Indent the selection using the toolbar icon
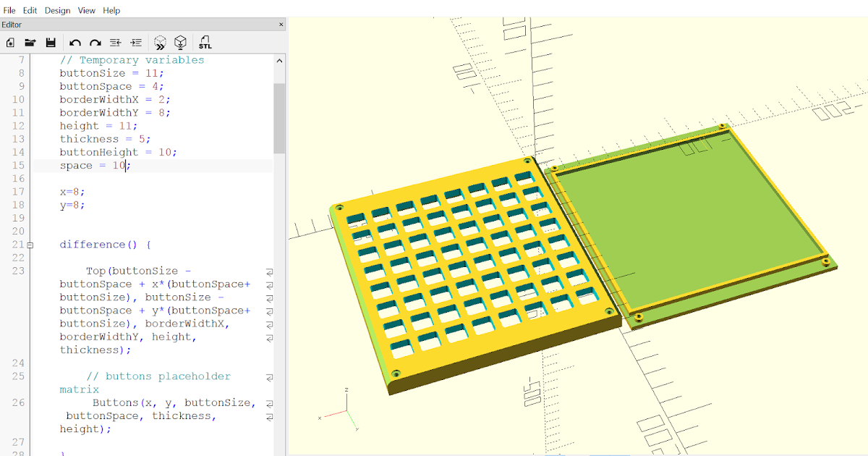The height and width of the screenshot is (456, 868). [x=136, y=42]
